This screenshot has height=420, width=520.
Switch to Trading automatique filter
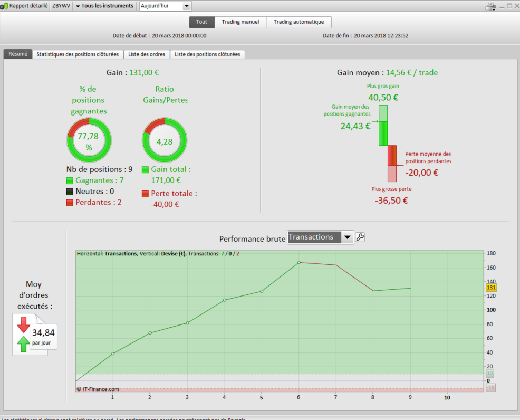[299, 22]
